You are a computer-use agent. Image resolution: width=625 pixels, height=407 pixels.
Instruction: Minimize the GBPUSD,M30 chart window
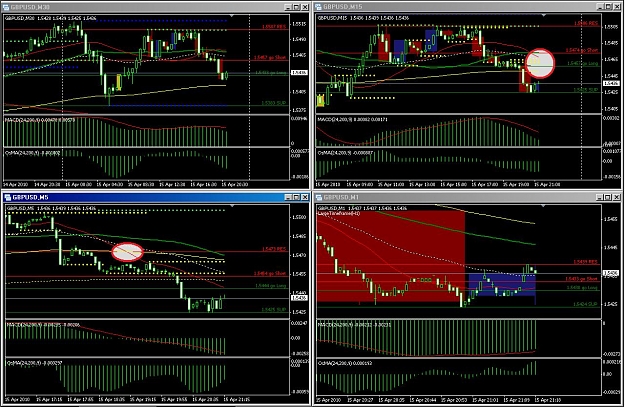(x=289, y=7)
